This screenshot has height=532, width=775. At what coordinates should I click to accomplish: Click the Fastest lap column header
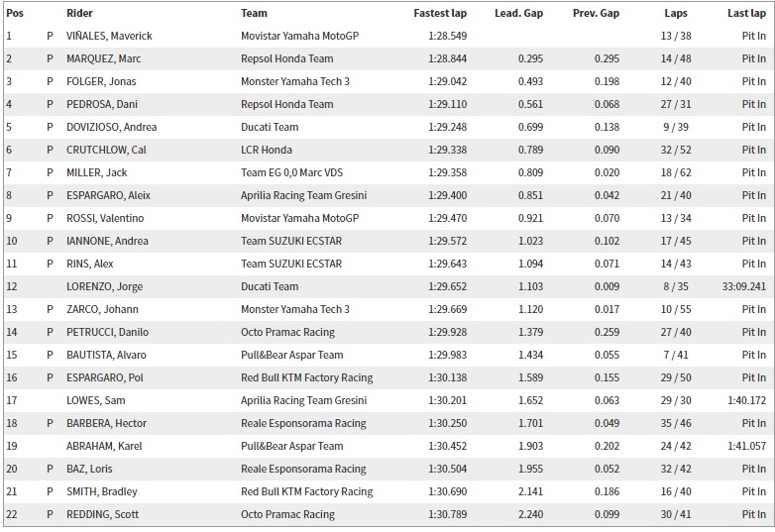440,13
